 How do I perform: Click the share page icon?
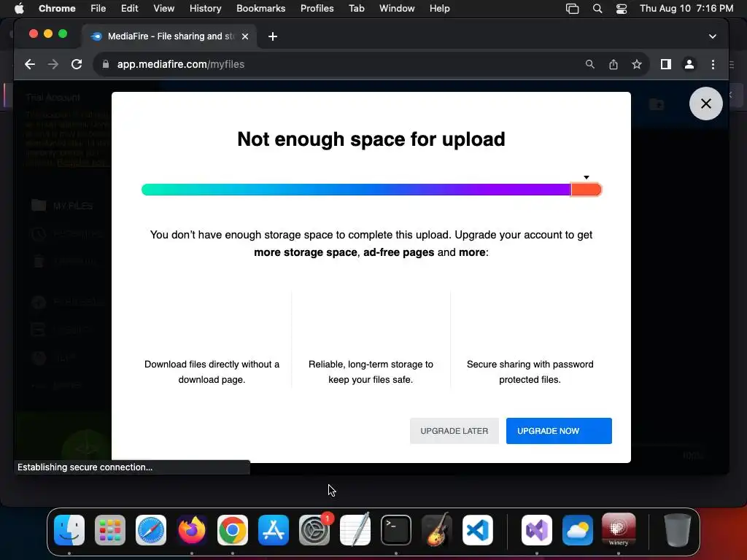(613, 64)
